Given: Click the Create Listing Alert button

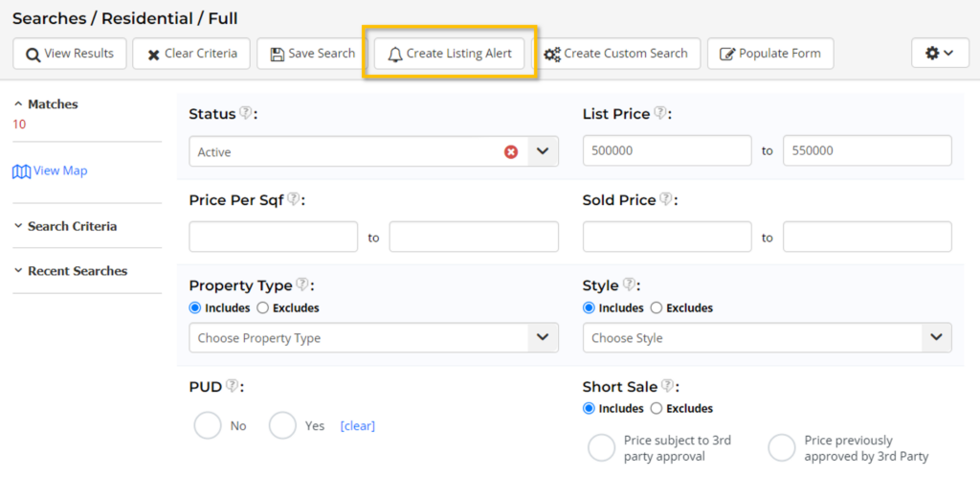Looking at the screenshot, I should pos(450,54).
